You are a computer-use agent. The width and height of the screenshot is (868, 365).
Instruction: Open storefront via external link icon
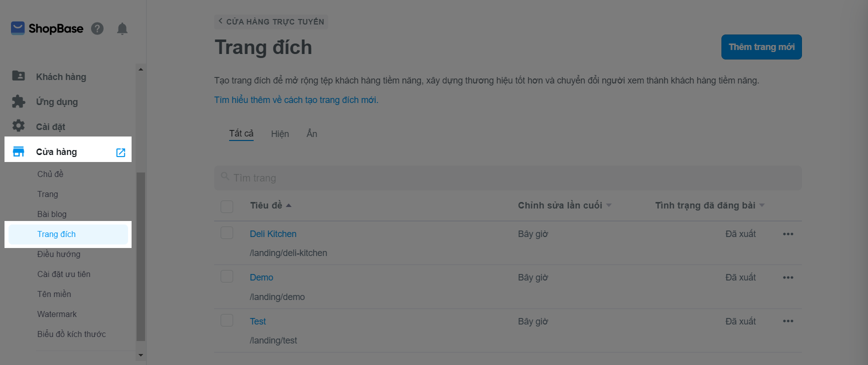pyautogui.click(x=121, y=152)
